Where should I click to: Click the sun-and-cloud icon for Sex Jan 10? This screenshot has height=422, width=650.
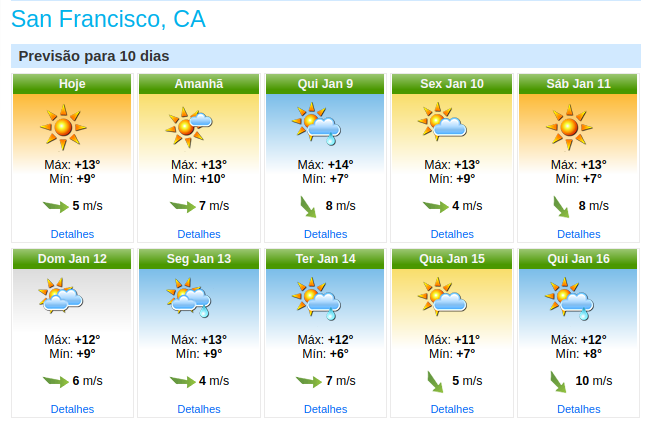pos(442,122)
